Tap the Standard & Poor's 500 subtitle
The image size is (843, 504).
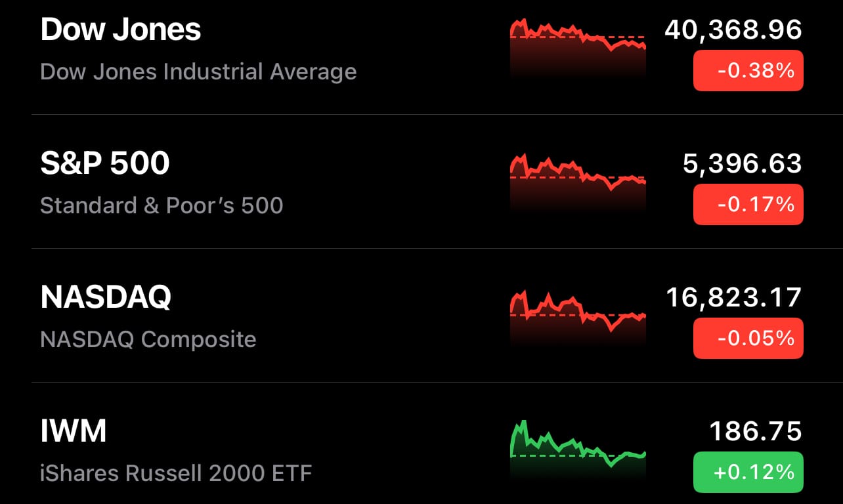click(x=162, y=205)
